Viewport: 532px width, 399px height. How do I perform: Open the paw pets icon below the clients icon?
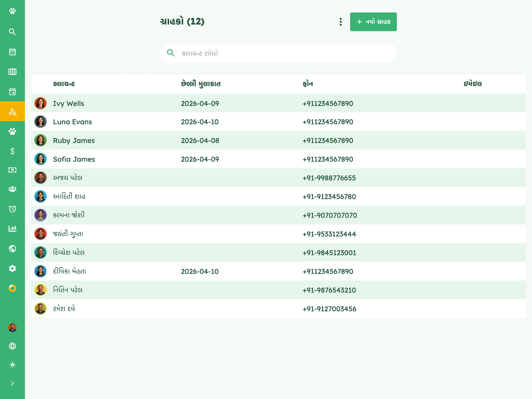pyautogui.click(x=12, y=131)
